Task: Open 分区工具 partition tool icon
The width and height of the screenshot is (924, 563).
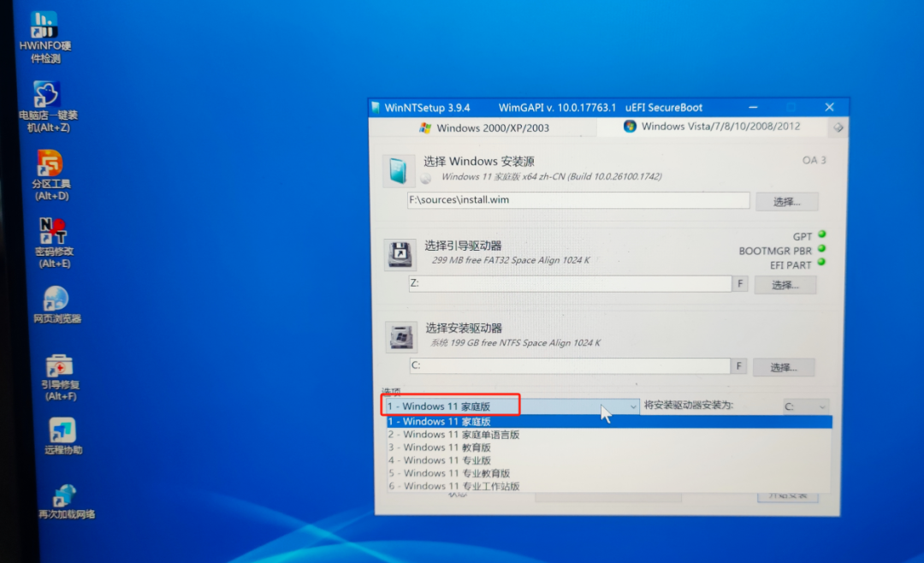Action: click(x=50, y=163)
